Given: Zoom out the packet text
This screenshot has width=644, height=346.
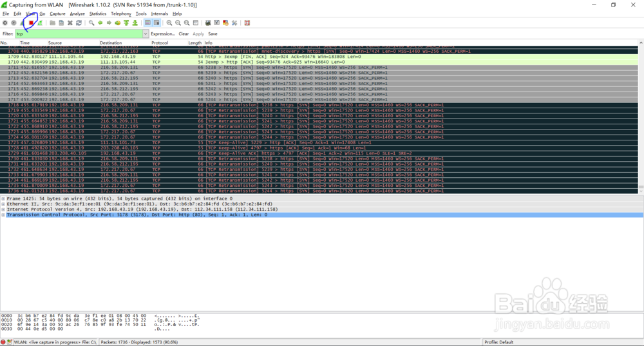Looking at the screenshot, I should tap(178, 23).
